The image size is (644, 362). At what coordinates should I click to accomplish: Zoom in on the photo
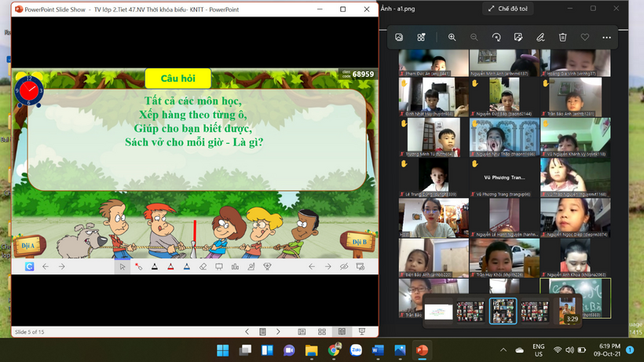point(452,37)
